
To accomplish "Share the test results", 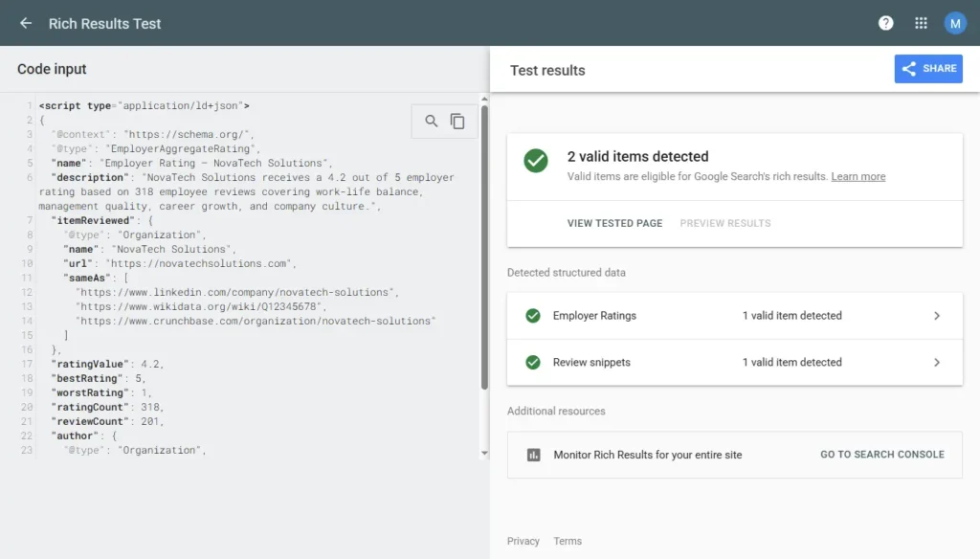I will click(x=928, y=69).
